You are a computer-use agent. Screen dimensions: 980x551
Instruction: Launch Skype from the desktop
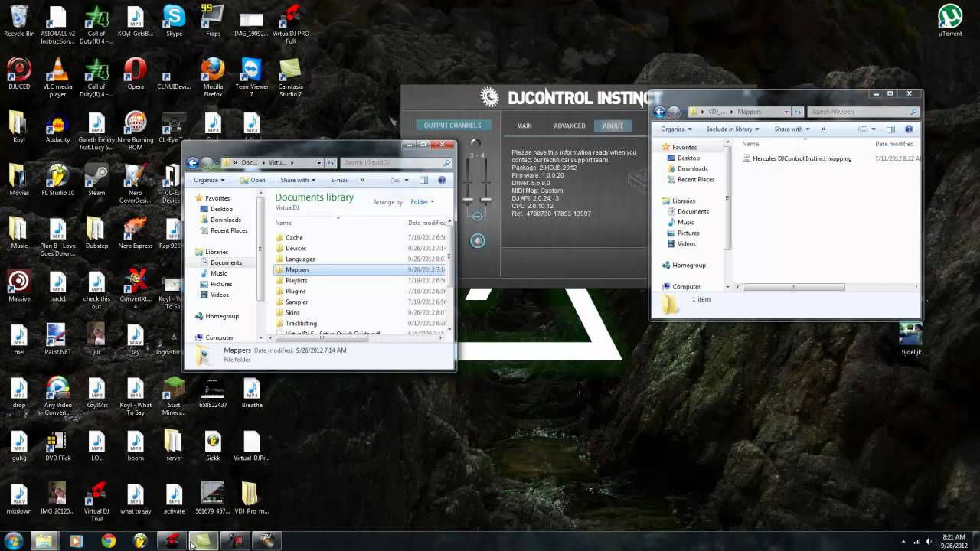point(174,21)
